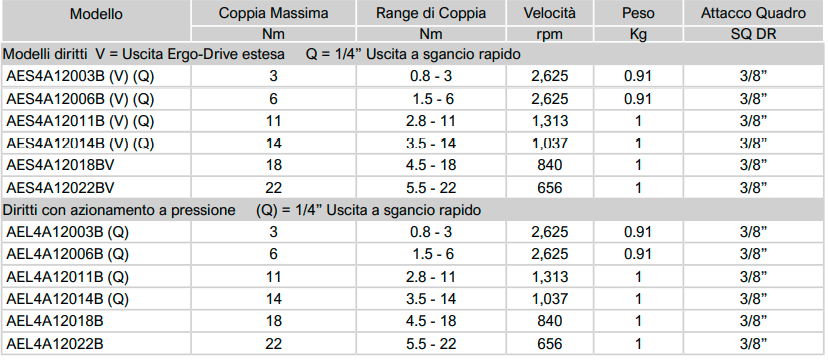Viewport: 828px width, 361px height.
Task: Click the SQ DR unit subheader
Action: click(754, 34)
